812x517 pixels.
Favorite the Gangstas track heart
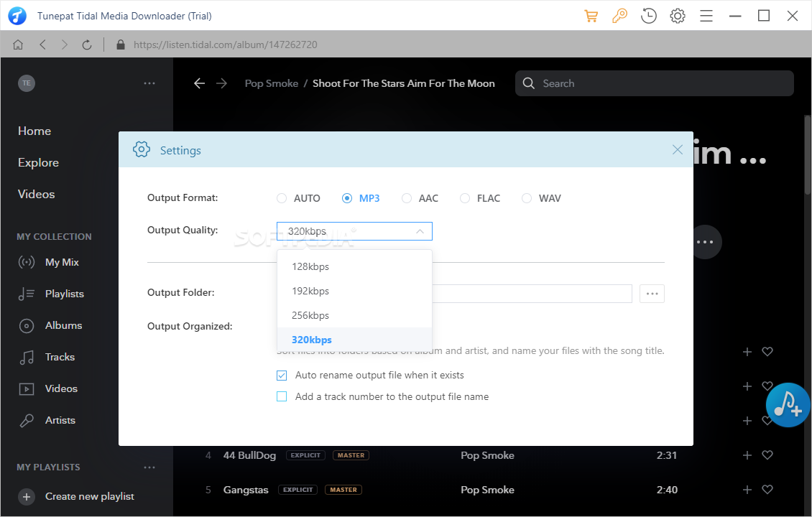767,490
